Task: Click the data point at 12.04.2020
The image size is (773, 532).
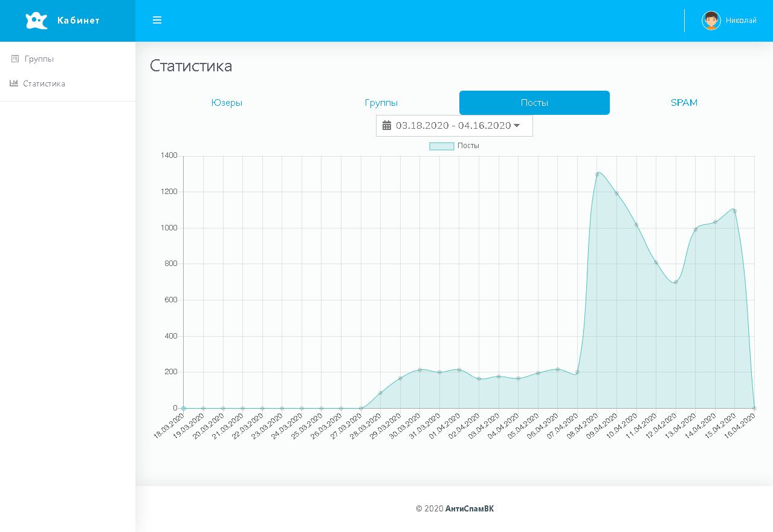Action: 676,282
